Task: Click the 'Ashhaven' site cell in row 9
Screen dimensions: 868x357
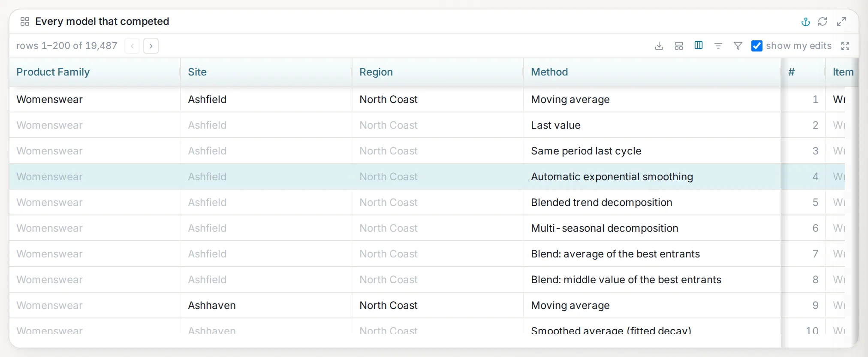Action: pyautogui.click(x=266, y=305)
